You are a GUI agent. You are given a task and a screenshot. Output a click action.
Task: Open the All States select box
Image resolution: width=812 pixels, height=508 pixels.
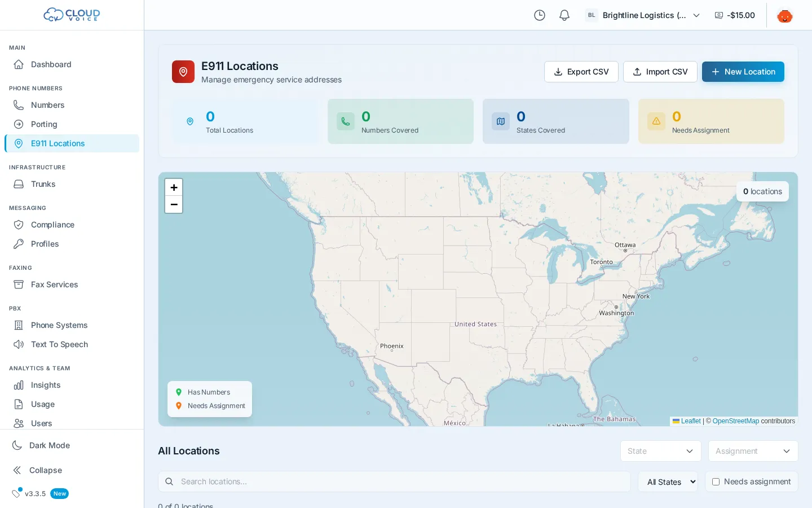coord(668,482)
